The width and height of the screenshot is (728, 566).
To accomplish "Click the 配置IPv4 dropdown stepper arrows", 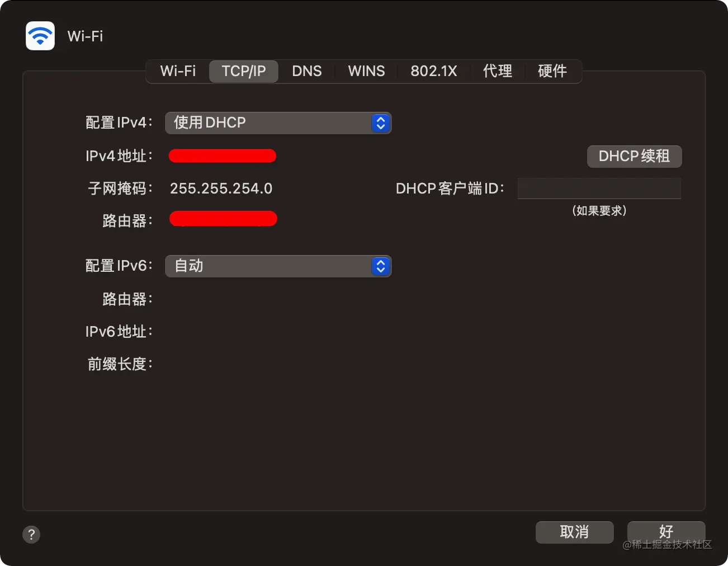I will [x=381, y=123].
